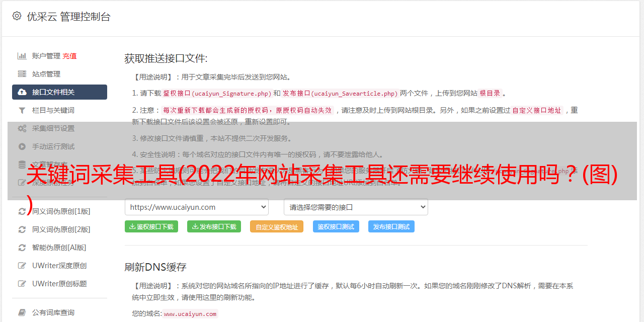Image resolution: width=644 pixels, height=322 pixels.
Task: Click the 鉴权接口(ucaiyun_Signature.php) code text
Action: pos(217,93)
